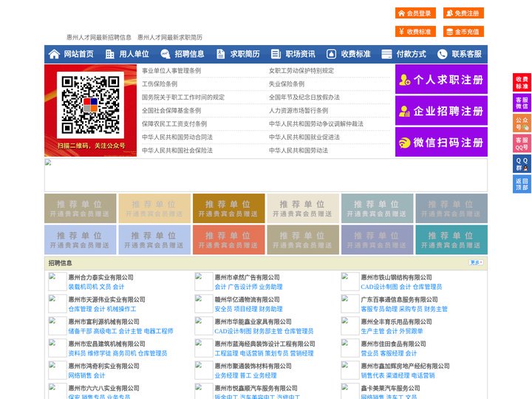The width and height of the screenshot is (532, 399).
Task: Open company 惠州市佳田食品有限公司
Action: (393, 344)
